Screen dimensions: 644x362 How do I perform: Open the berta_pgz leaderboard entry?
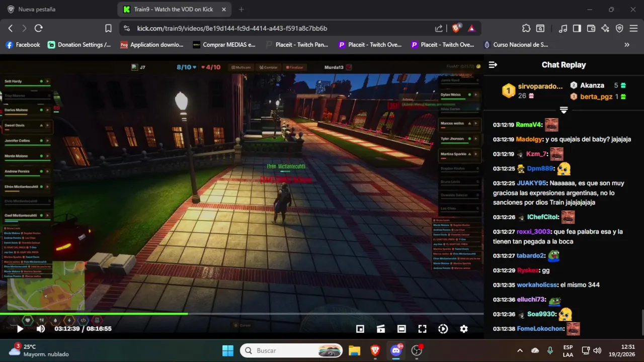[x=598, y=97]
